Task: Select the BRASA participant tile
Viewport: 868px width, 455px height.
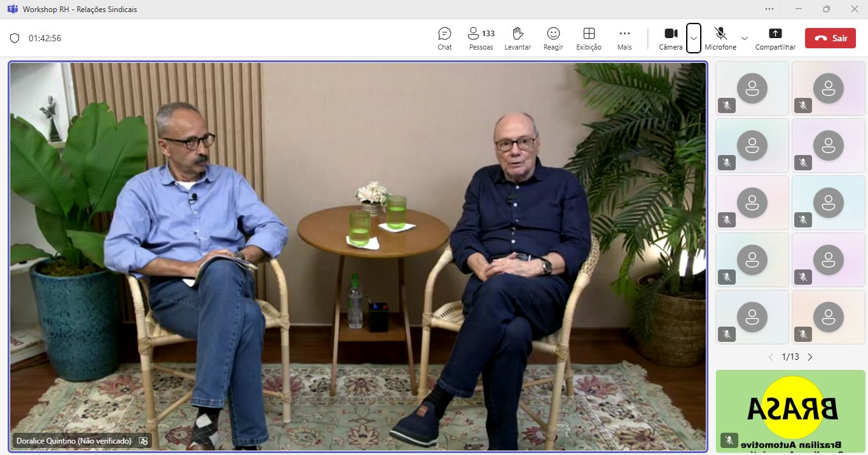Action: click(x=791, y=411)
